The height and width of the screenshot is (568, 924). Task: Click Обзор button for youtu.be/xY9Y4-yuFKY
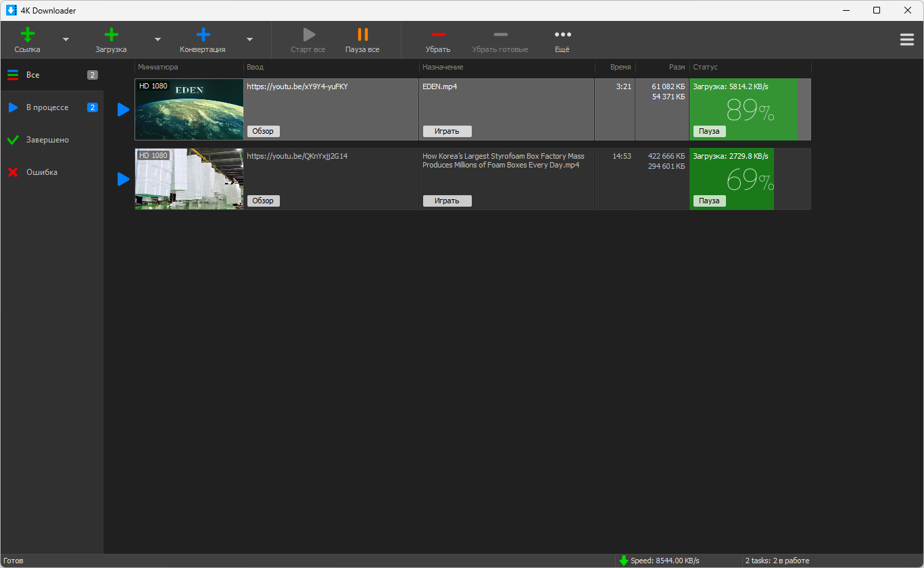264,131
